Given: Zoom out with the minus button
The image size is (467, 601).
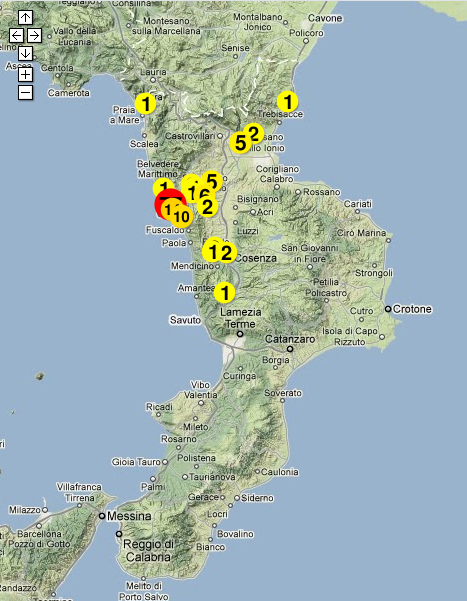Looking at the screenshot, I should (x=25, y=92).
